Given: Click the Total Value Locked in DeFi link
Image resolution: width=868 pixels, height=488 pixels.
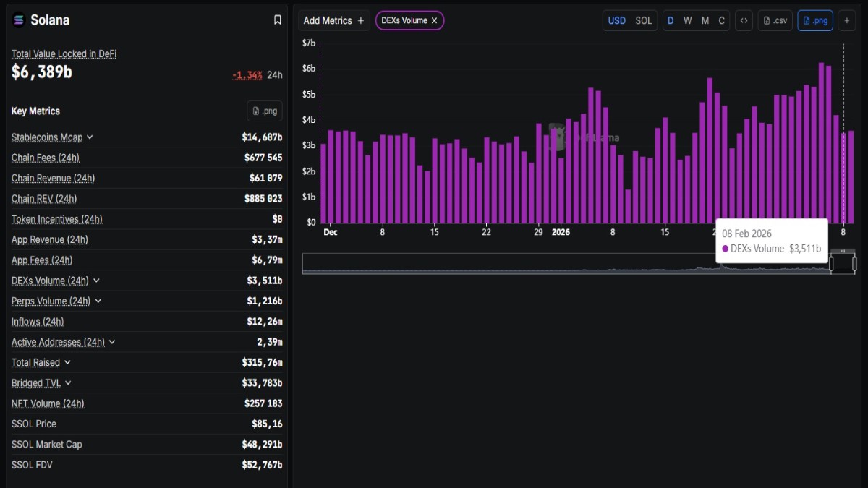Looking at the screenshot, I should pyautogui.click(x=64, y=53).
